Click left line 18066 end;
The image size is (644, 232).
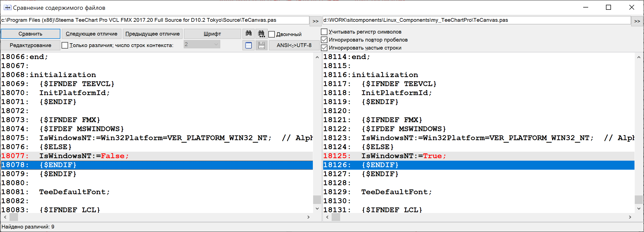pyautogui.click(x=157, y=57)
